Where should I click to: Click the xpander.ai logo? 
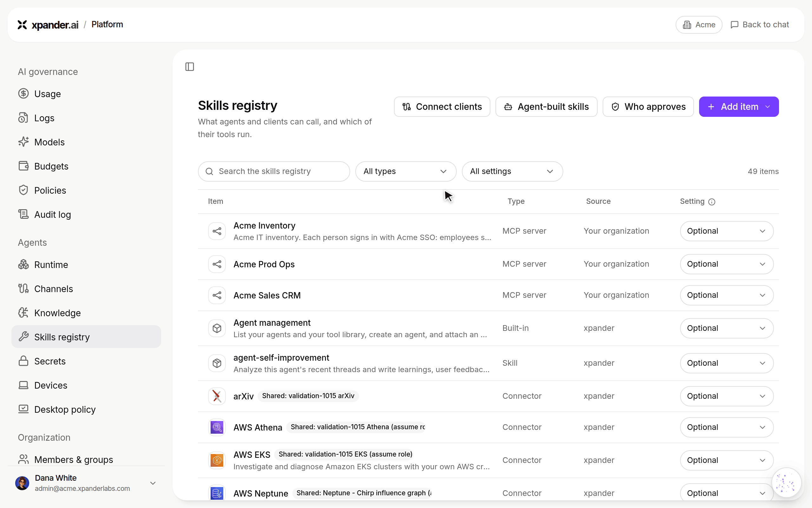point(48,24)
